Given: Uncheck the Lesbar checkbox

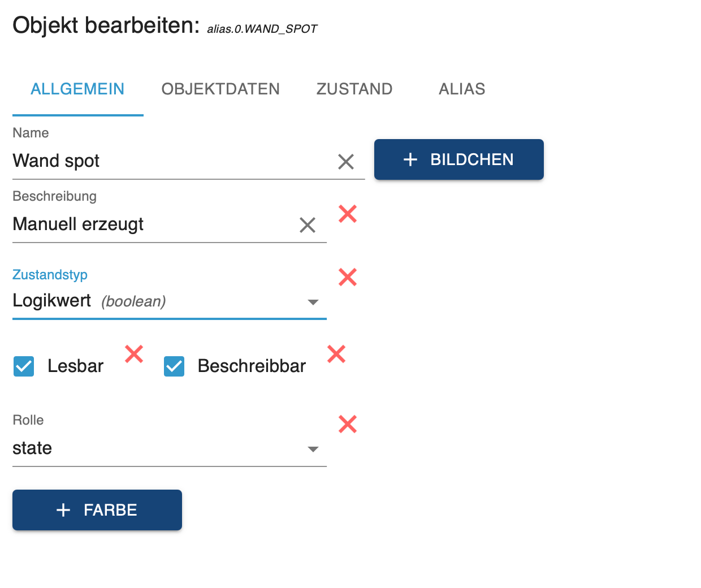Looking at the screenshot, I should coord(24,366).
